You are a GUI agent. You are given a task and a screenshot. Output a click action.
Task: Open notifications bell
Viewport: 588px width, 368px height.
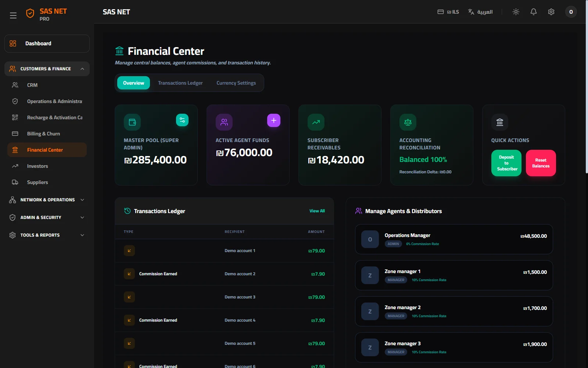pos(534,12)
